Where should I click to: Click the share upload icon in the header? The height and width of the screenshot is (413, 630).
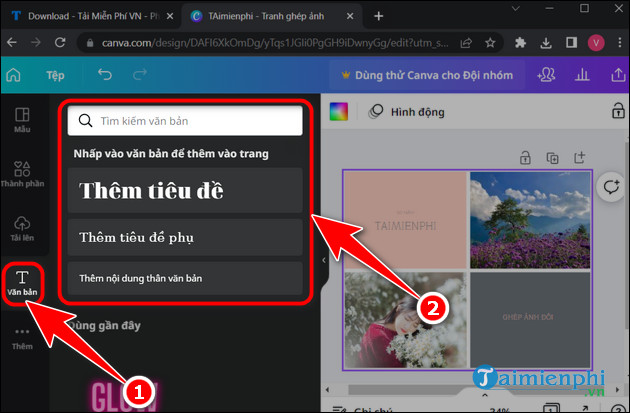[618, 75]
